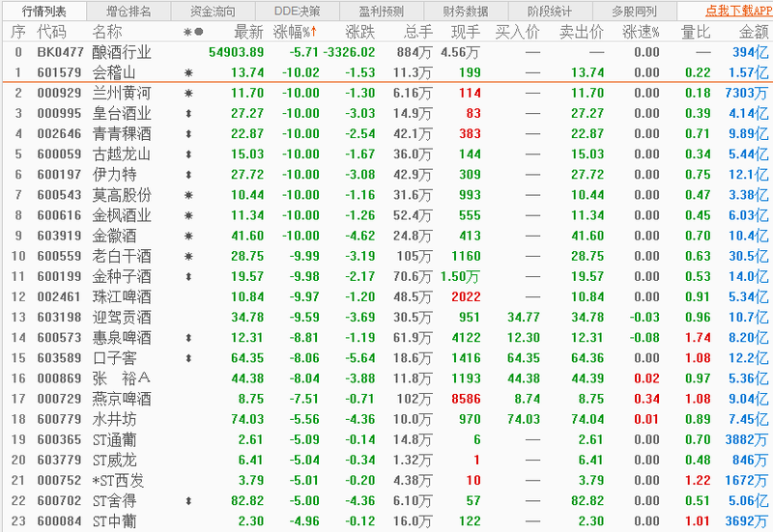Viewport: 773px width, 532px height.
Task: Sort by the 代码 column header
Action: pyautogui.click(x=51, y=32)
